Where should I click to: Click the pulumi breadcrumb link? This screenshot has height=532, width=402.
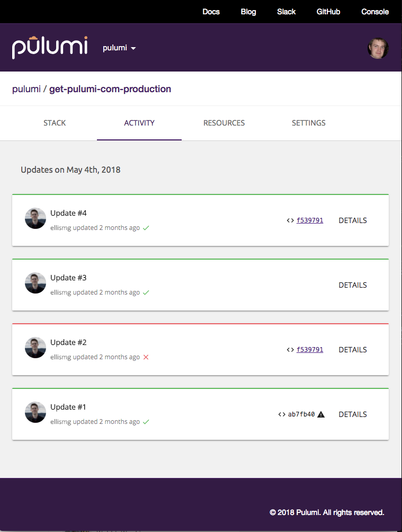point(26,89)
